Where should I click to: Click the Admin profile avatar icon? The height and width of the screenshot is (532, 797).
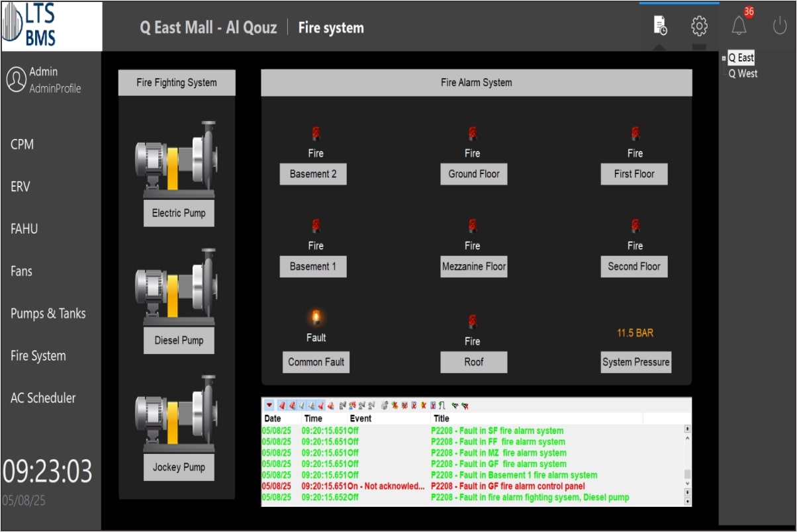pos(16,79)
